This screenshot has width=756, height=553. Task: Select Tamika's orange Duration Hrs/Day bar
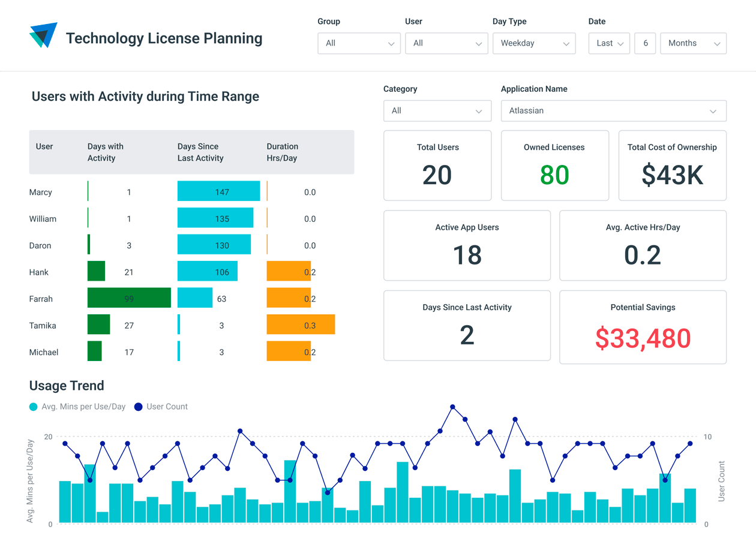[300, 324]
